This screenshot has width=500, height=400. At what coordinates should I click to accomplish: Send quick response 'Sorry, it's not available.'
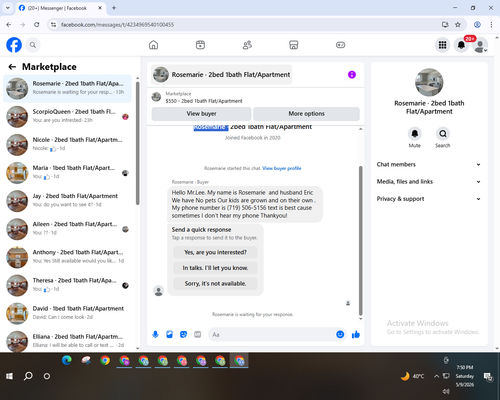[215, 284]
